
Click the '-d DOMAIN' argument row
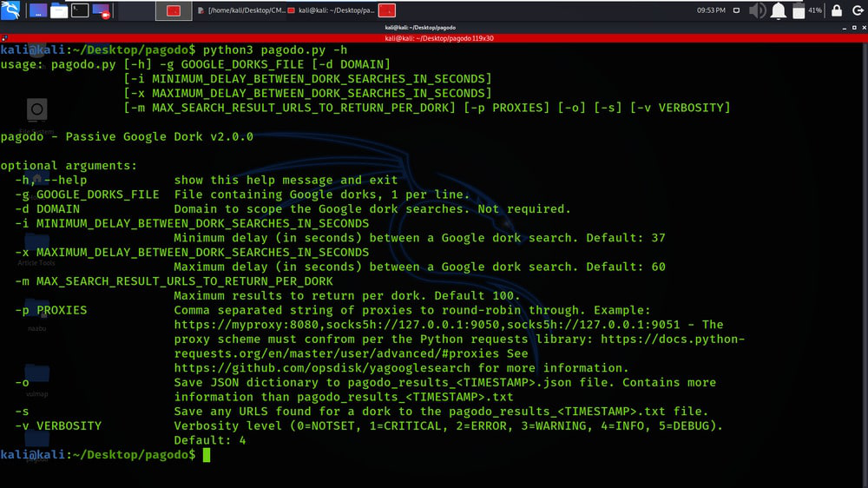pos(293,208)
